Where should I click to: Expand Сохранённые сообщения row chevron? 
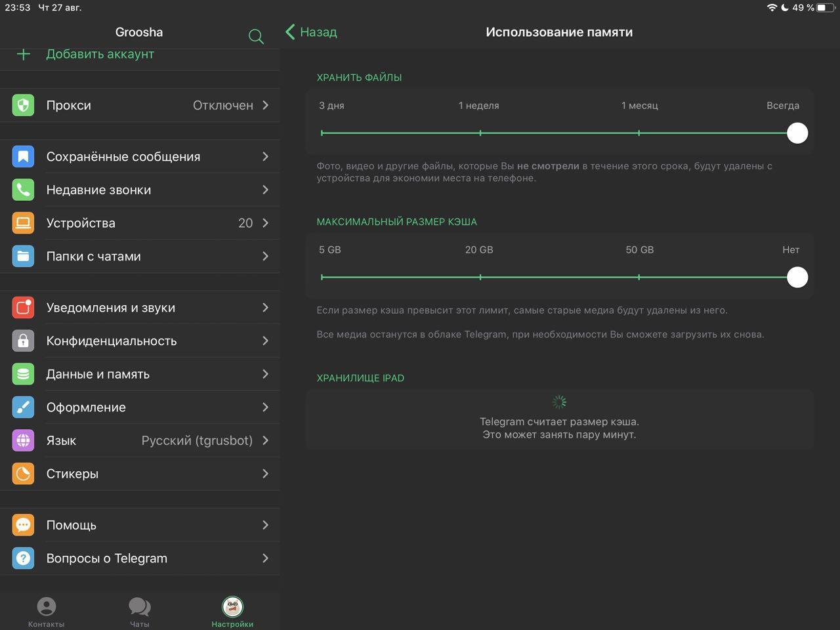click(x=265, y=156)
